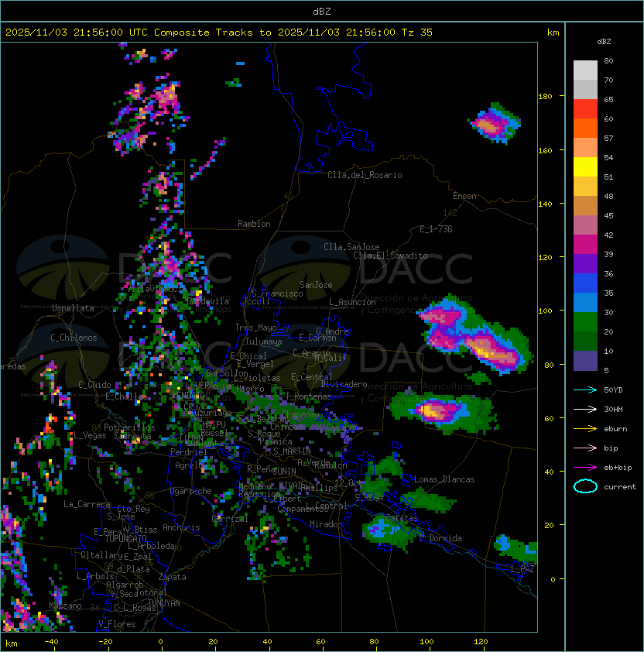Click the 'eburn' legend label
The width and height of the screenshot is (644, 652).
(615, 429)
